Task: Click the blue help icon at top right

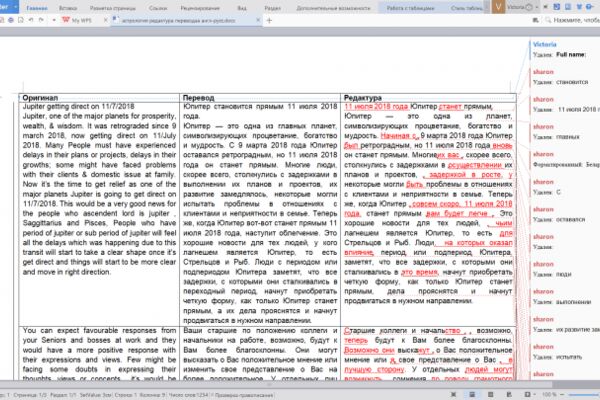Action: click(x=590, y=7)
